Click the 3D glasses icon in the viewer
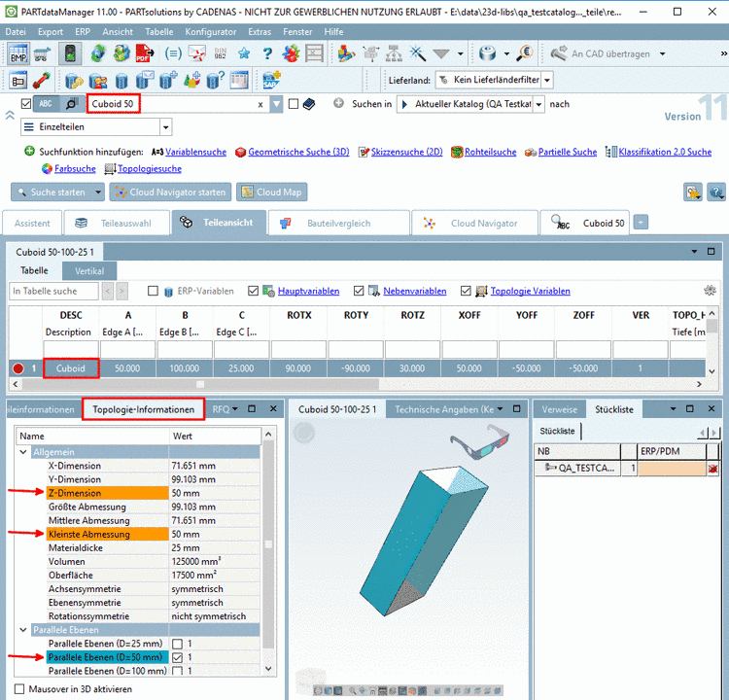 (x=480, y=443)
